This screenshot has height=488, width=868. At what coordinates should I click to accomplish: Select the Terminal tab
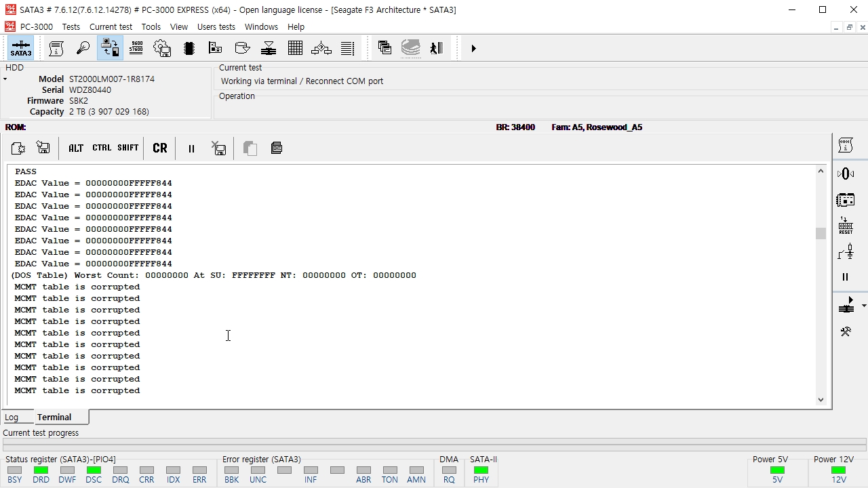tap(54, 418)
